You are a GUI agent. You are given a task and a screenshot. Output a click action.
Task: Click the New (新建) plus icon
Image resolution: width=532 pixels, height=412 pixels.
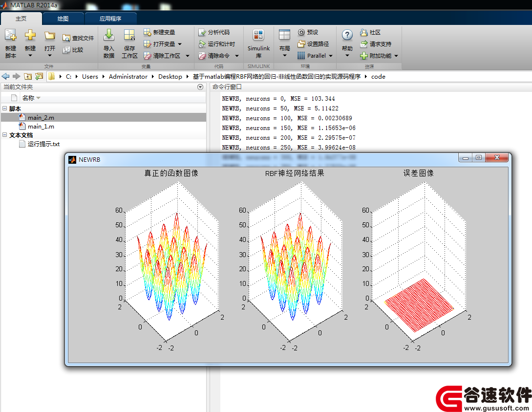tap(30, 35)
